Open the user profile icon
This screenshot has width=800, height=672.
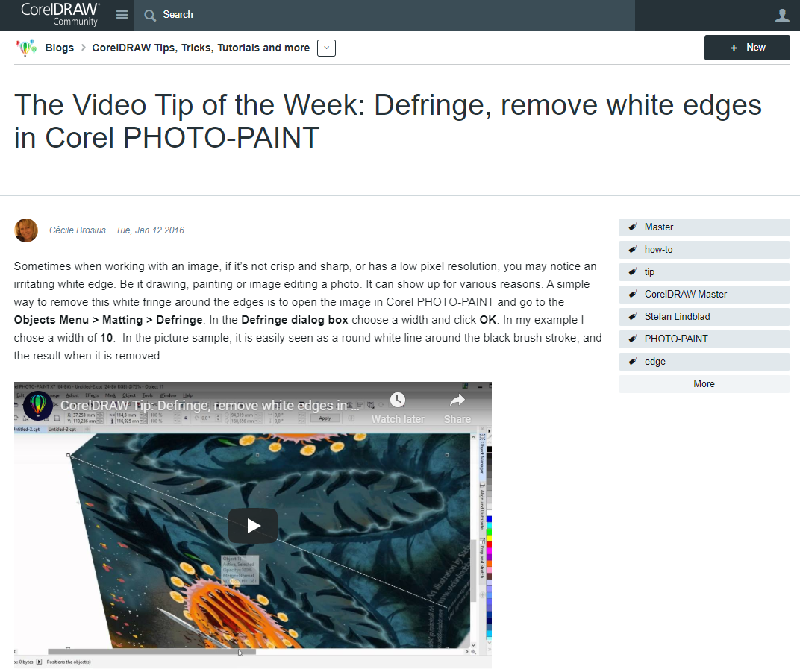(x=782, y=16)
